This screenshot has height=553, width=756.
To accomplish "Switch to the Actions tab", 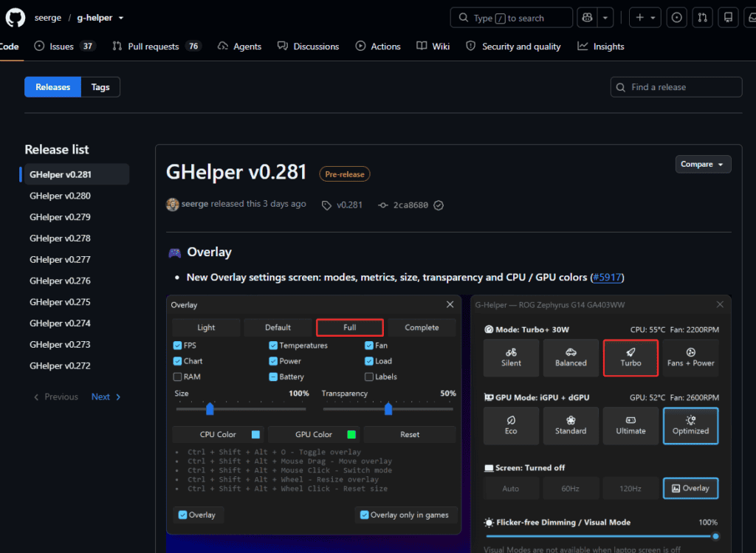I will pos(378,47).
